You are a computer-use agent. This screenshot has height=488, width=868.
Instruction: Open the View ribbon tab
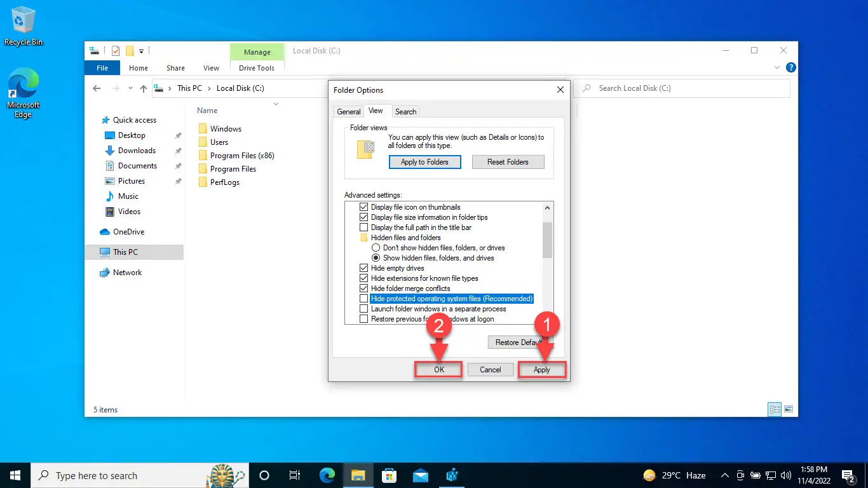pyautogui.click(x=212, y=68)
